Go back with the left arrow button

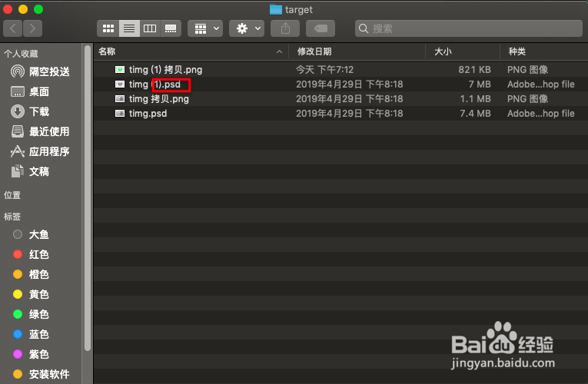tap(13, 28)
